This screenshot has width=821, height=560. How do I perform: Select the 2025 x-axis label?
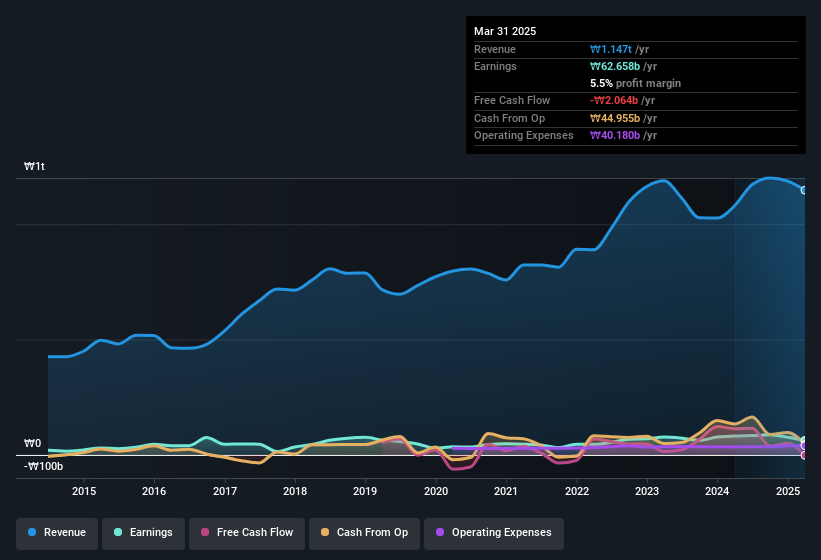(787, 491)
